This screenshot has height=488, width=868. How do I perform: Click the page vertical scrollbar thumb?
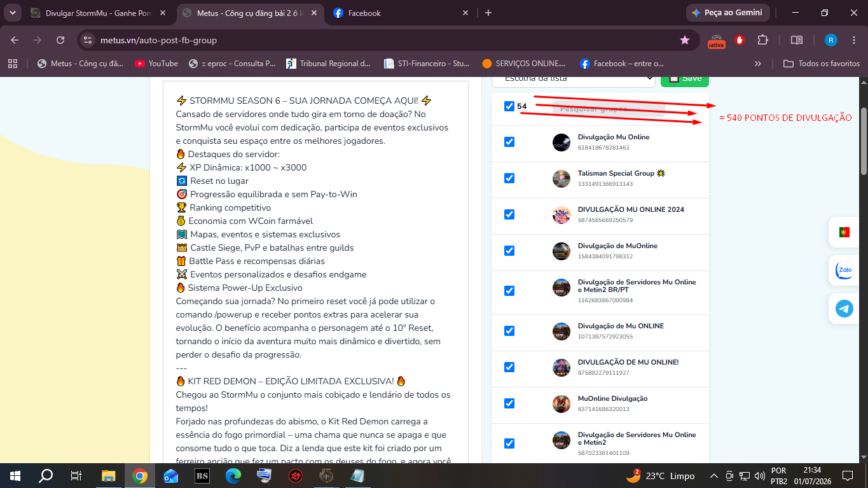coord(864,141)
